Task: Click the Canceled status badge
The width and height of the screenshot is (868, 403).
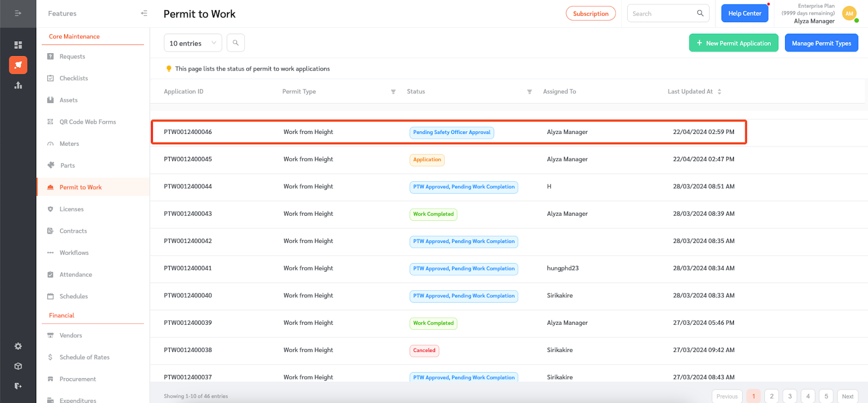Action: [424, 350]
